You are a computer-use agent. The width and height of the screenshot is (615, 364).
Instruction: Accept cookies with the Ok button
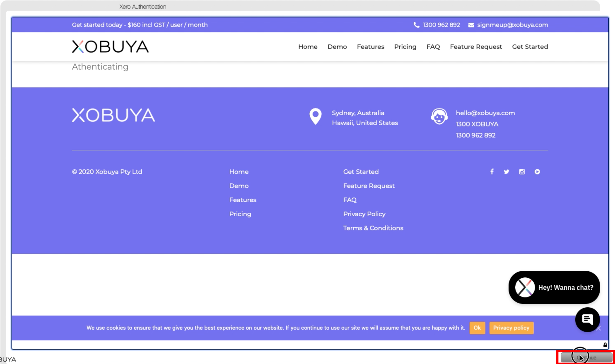(x=477, y=328)
